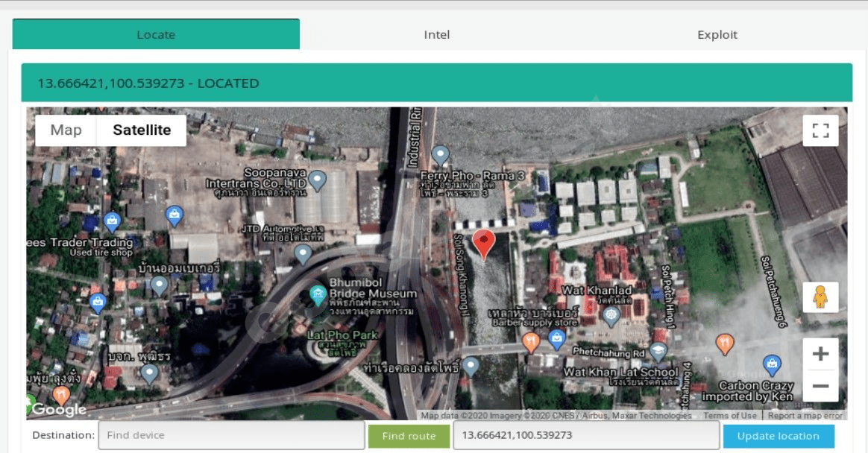Click the Find route button
The width and height of the screenshot is (868, 453).
pos(409,436)
